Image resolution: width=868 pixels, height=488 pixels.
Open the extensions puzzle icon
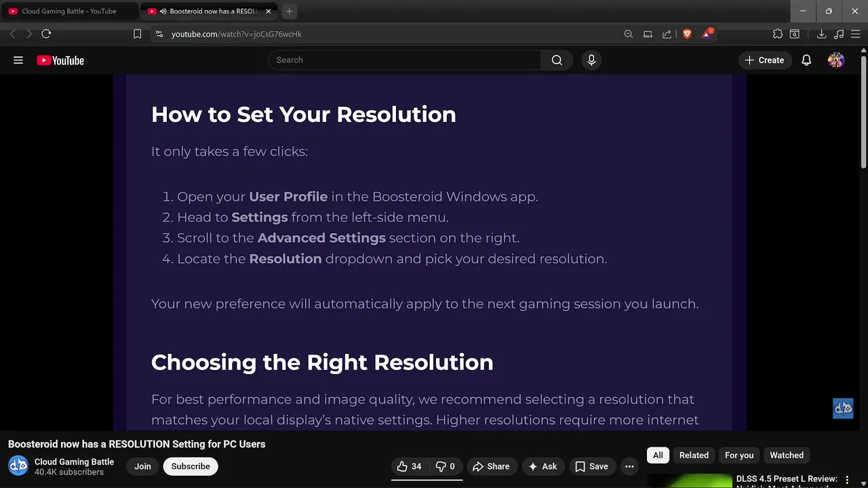[778, 34]
